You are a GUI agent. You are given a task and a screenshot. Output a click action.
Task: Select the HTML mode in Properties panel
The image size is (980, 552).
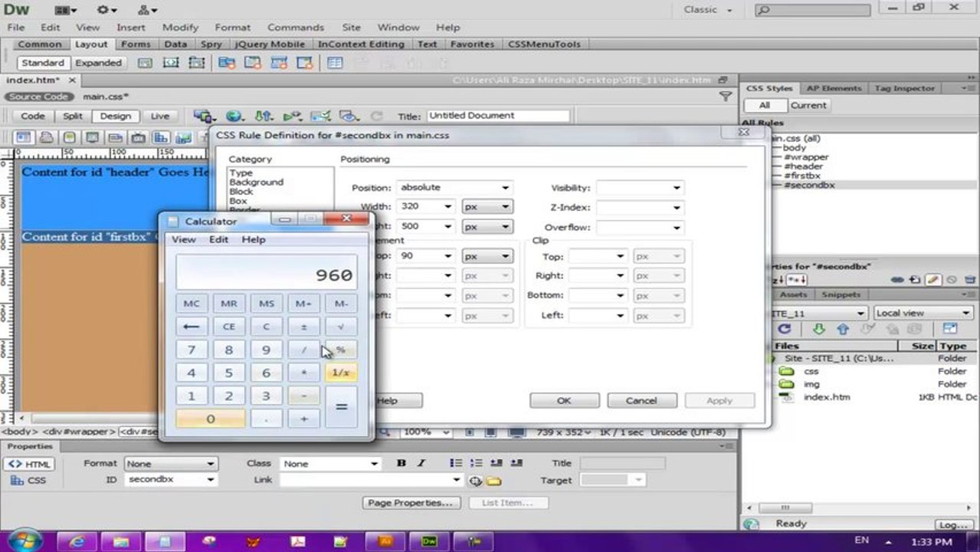[30, 465]
